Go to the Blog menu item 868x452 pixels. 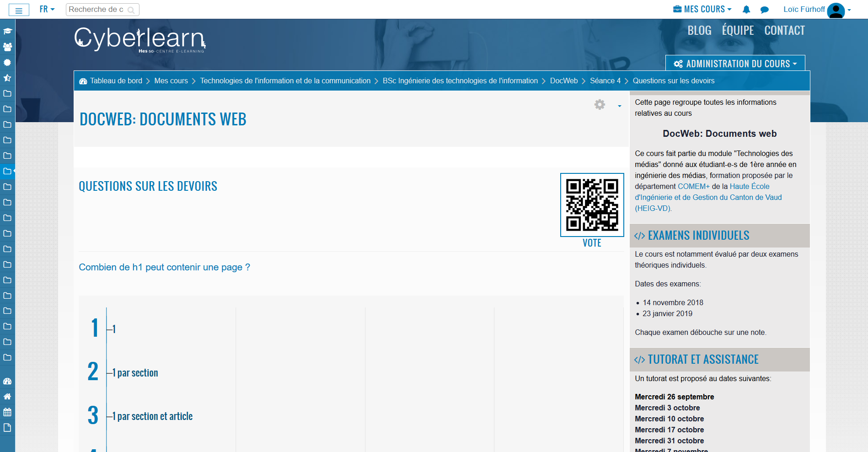point(699,31)
